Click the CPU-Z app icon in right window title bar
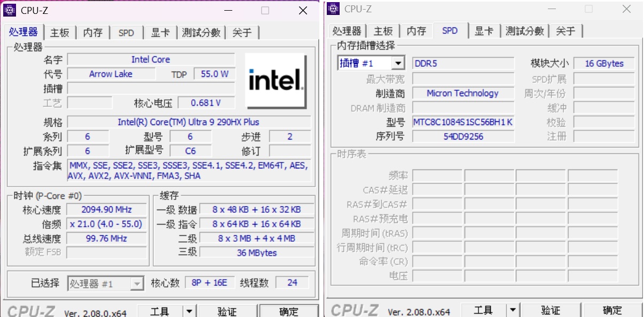This screenshot has width=644, height=317. (333, 9)
